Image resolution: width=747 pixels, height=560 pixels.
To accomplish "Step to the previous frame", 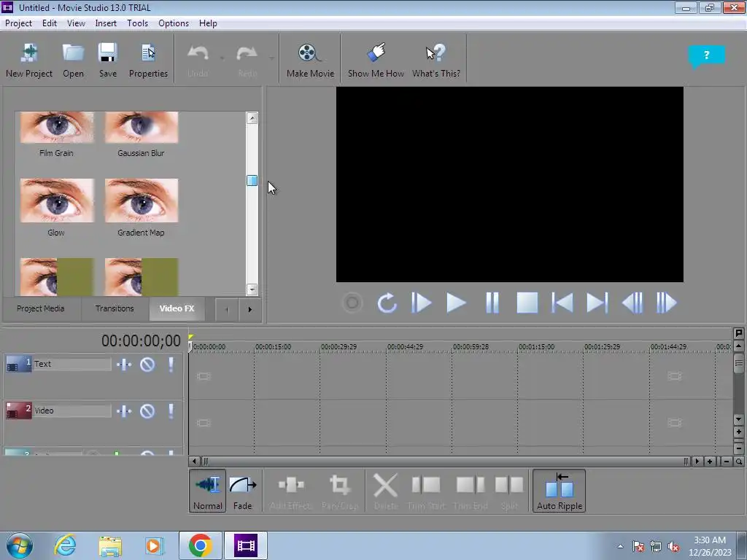I will click(x=632, y=303).
